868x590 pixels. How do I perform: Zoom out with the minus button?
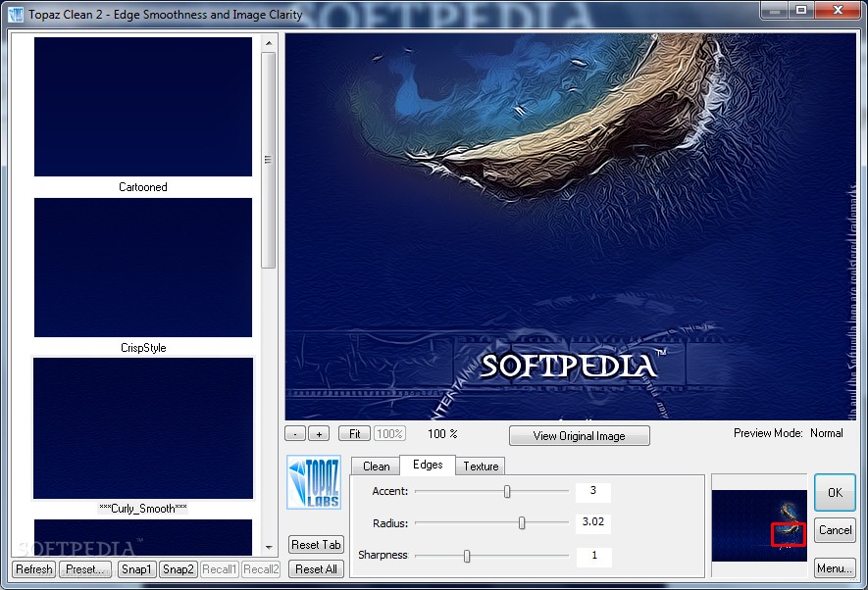[295, 434]
